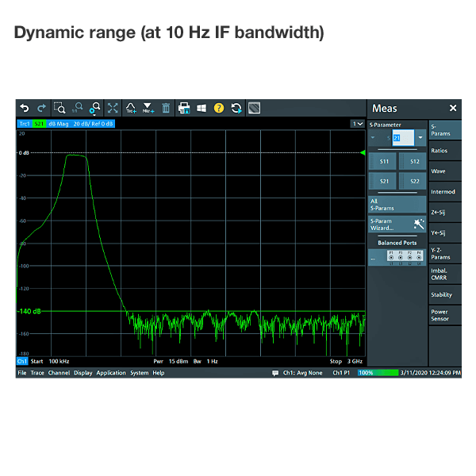Screen dimensions: 476x476
Task: Click the S-Parameter 21 input field
Action: point(403,137)
